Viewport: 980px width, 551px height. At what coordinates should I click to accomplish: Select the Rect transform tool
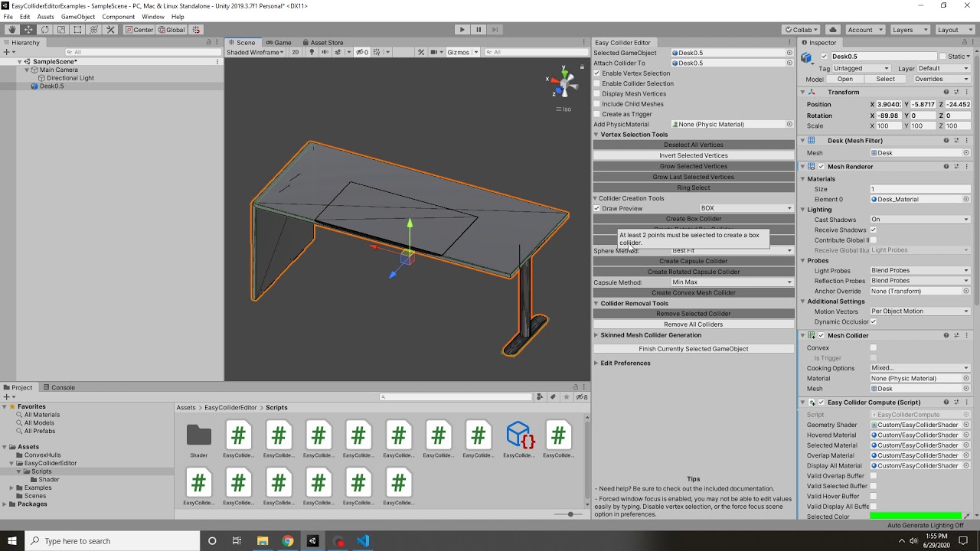(77, 30)
